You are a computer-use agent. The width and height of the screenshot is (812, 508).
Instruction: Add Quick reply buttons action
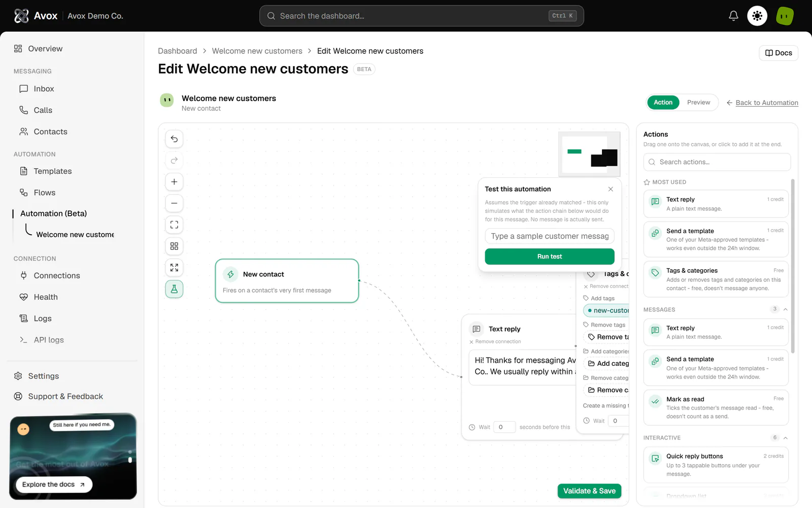[716, 465]
